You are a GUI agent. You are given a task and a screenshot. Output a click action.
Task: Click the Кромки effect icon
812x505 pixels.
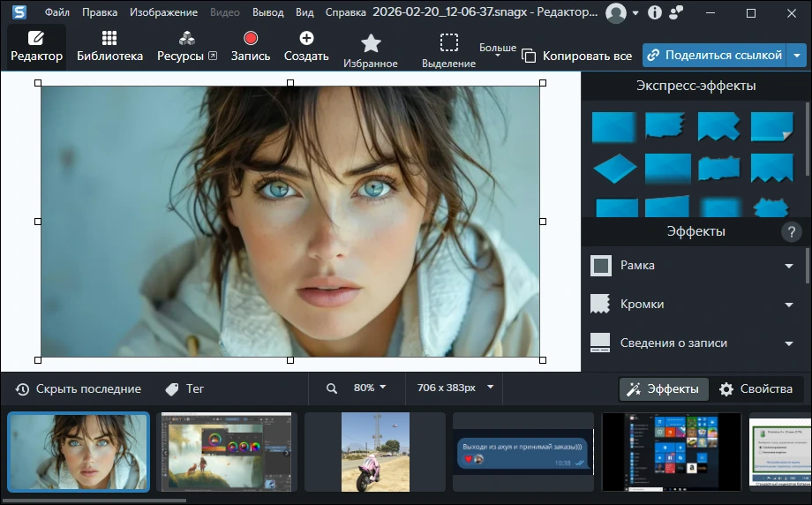(x=600, y=304)
